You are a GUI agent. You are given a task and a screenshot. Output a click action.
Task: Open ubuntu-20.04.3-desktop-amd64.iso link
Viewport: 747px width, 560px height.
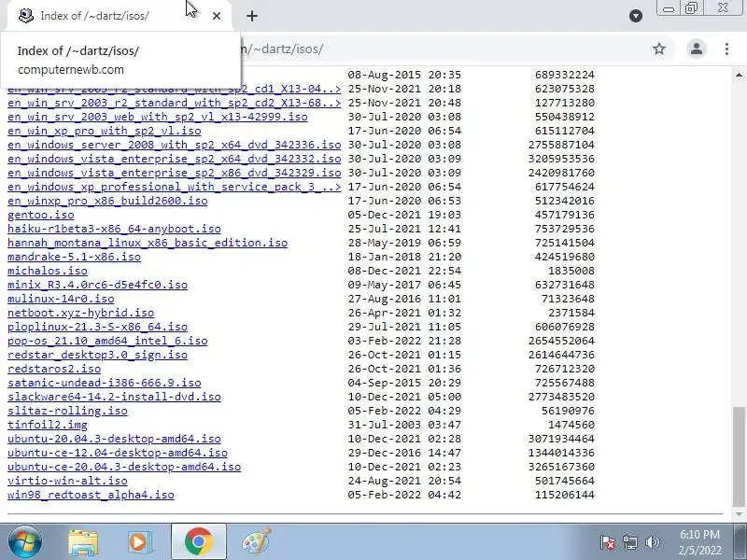click(114, 439)
